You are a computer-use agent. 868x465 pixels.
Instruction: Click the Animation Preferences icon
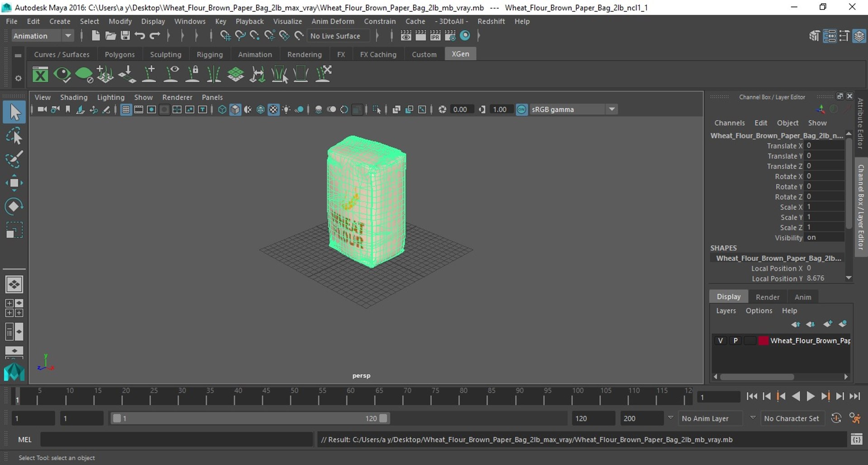[x=855, y=418]
